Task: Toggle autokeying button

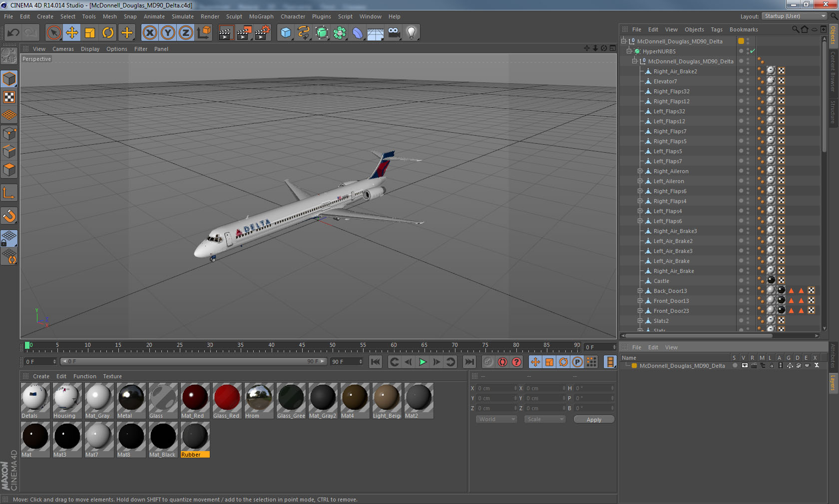Action: click(502, 362)
